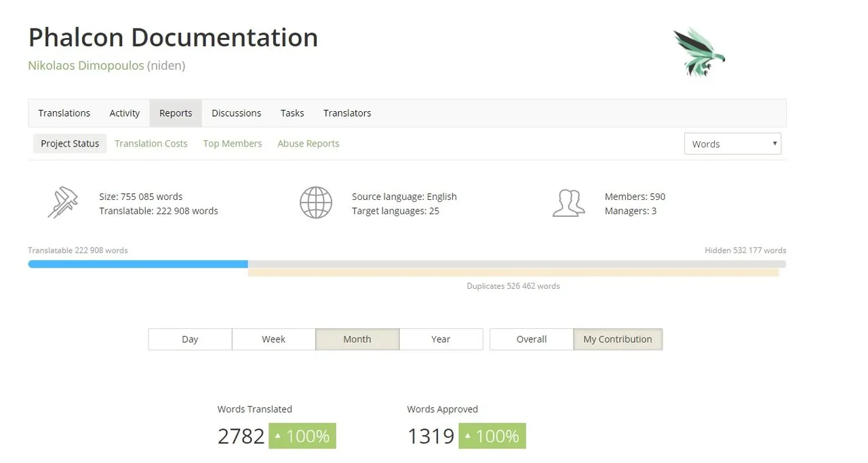This screenshot has height=463, width=868.
Task: Switch period to Year
Action: (x=441, y=339)
